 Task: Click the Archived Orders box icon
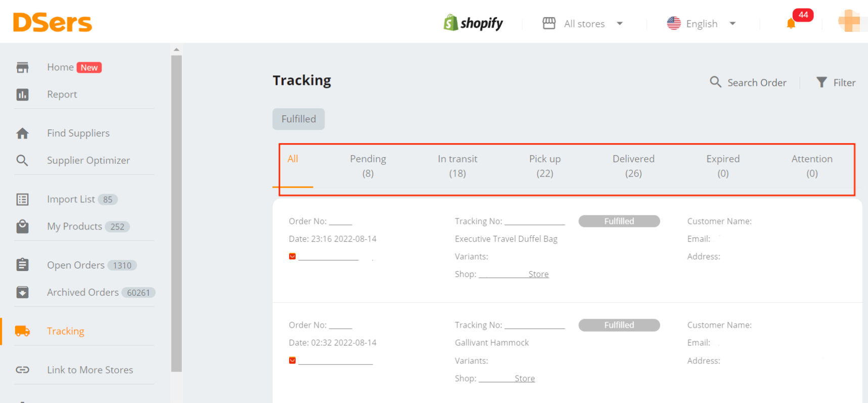(x=22, y=292)
